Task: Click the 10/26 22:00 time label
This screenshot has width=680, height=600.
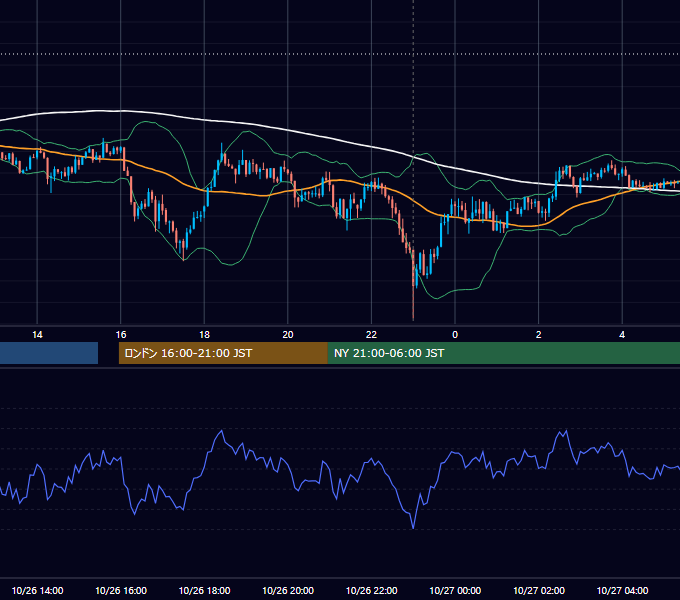Action: click(x=371, y=590)
